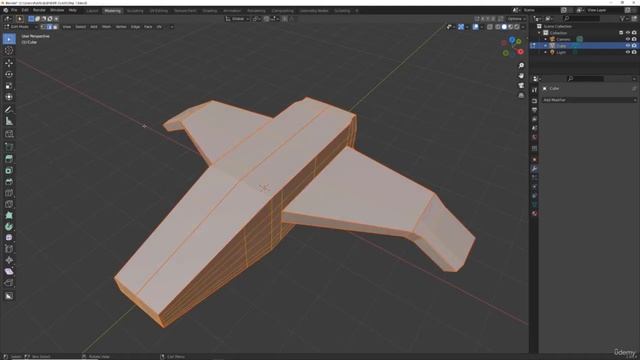This screenshot has width=640, height=360.
Task: Toggle visibility eye for Light
Action: pos(628,52)
